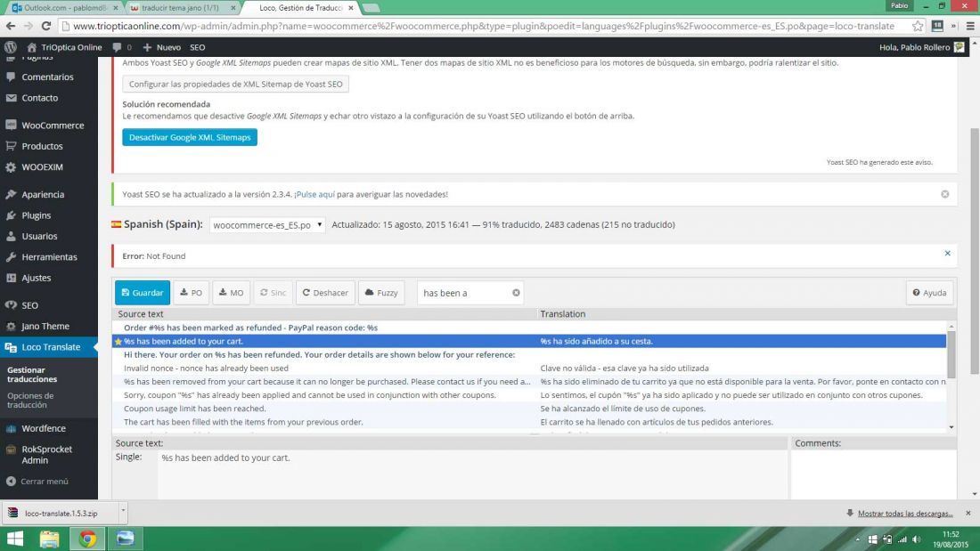
Task: Open Hola, Pablo Rollero profile menu
Action: [x=921, y=47]
